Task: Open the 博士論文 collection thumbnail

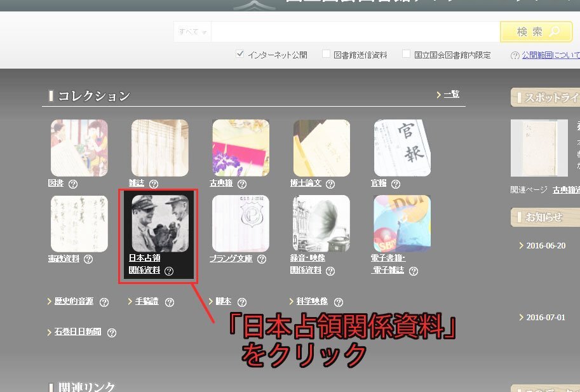Action: [321, 148]
